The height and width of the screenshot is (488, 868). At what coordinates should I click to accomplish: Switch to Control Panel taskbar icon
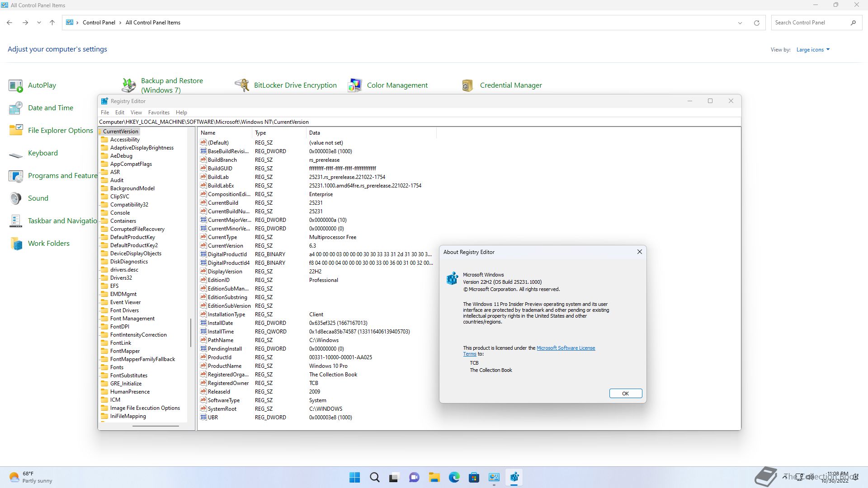pyautogui.click(x=494, y=477)
